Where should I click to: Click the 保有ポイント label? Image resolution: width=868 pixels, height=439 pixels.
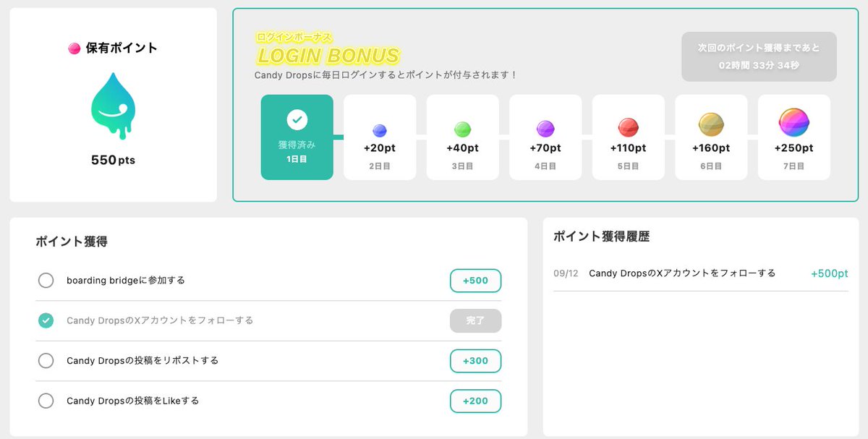coord(122,48)
